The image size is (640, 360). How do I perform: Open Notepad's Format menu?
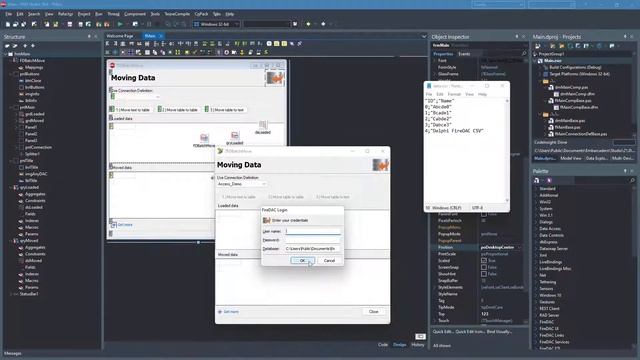tap(454, 94)
